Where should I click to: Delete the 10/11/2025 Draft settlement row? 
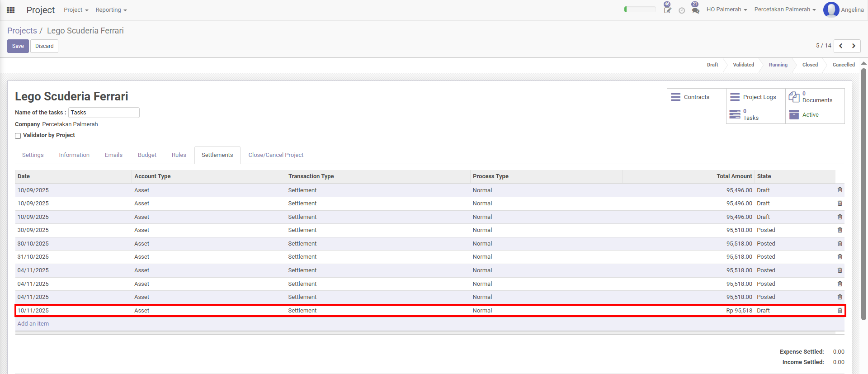[x=840, y=311]
